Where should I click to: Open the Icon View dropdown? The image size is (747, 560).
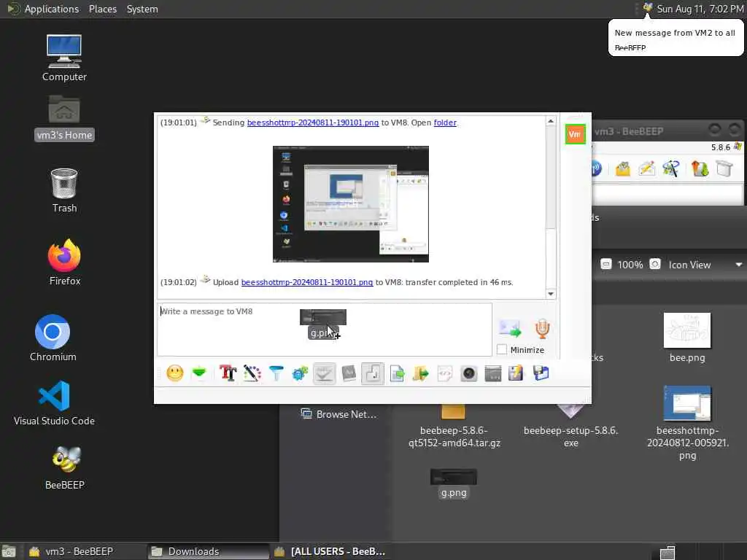coord(705,265)
